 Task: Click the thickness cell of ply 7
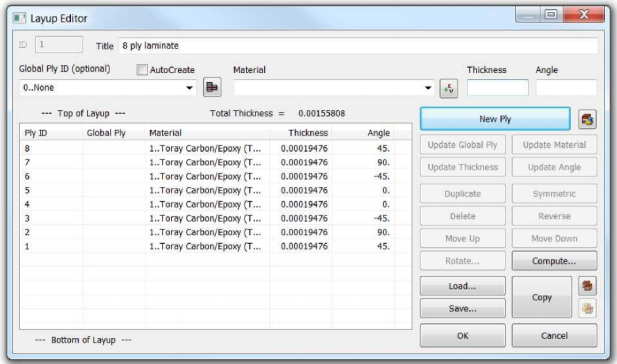[x=301, y=162]
